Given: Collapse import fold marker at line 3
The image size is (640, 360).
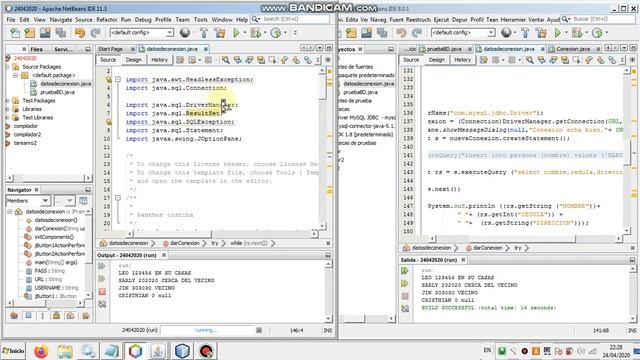Looking at the screenshot, I should tap(118, 79).
